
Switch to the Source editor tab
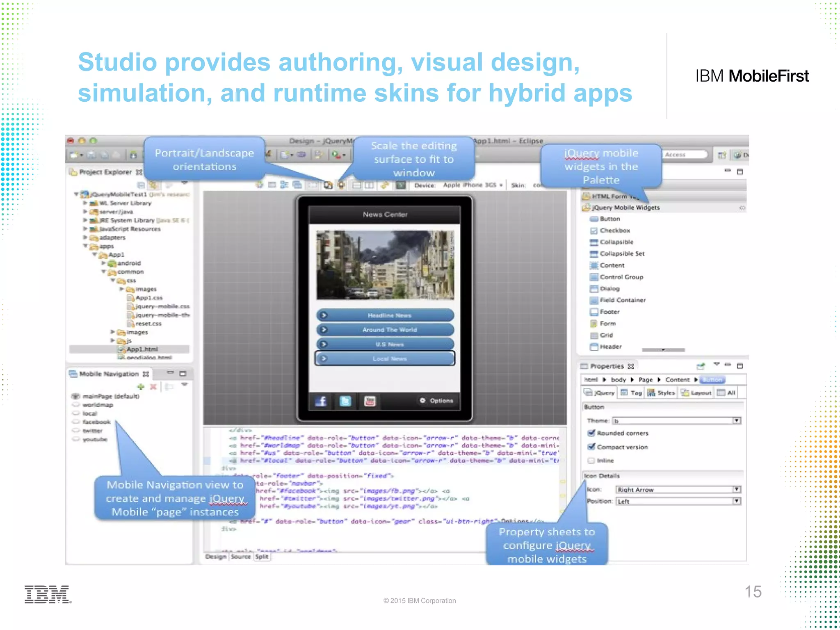240,557
